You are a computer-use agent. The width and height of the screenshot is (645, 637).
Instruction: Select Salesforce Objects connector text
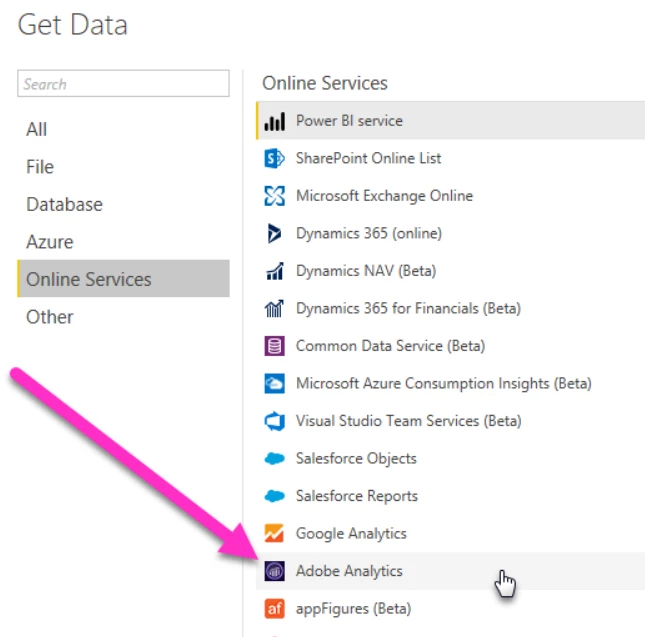pyautogui.click(x=356, y=459)
